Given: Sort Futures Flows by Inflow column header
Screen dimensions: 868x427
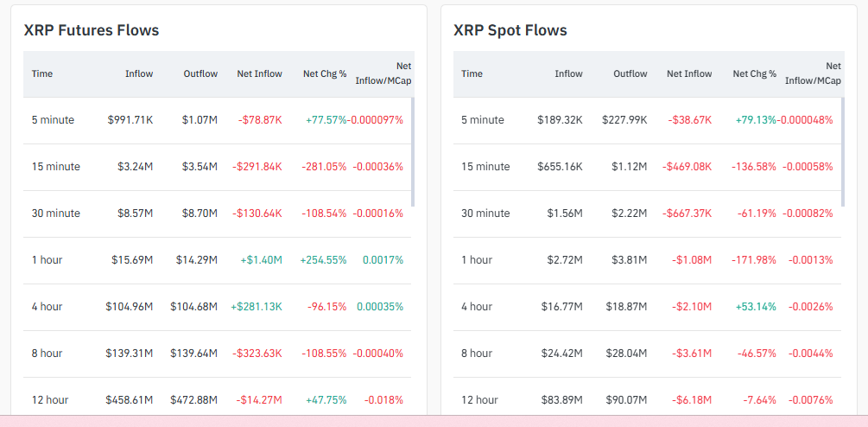Looking at the screenshot, I should pos(138,73).
